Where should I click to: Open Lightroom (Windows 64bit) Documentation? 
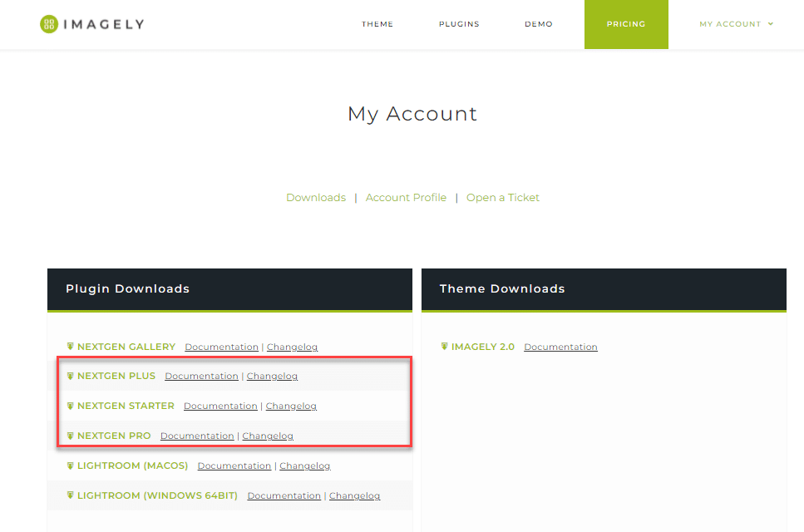point(284,495)
